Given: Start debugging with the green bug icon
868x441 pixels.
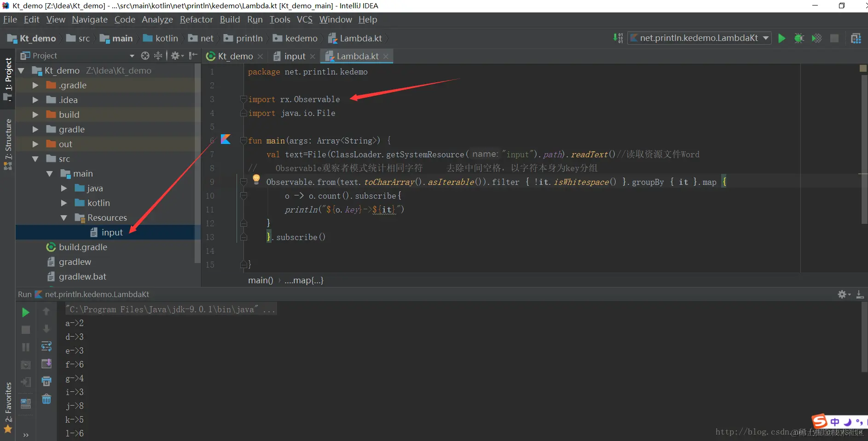Looking at the screenshot, I should (799, 38).
